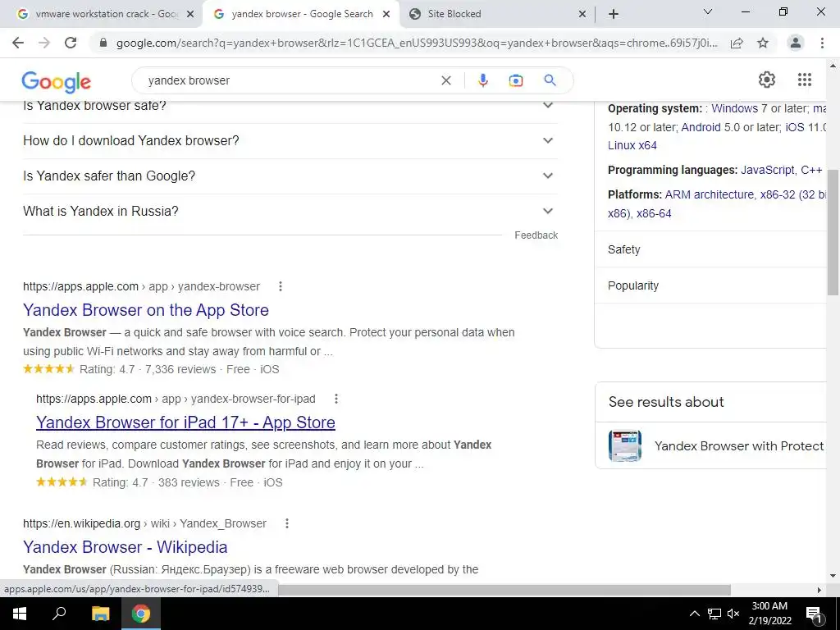Image resolution: width=840 pixels, height=630 pixels.
Task: Open Yandex Browser with Protect result
Action: 739,446
